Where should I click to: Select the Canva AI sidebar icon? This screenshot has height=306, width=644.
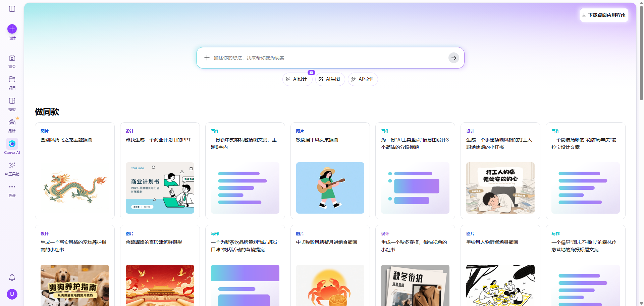point(12,144)
